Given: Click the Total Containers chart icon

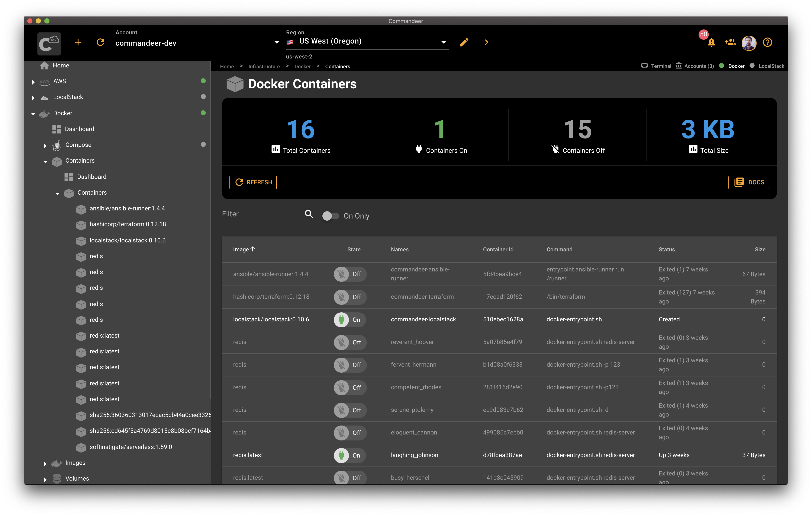Looking at the screenshot, I should click(x=275, y=149).
